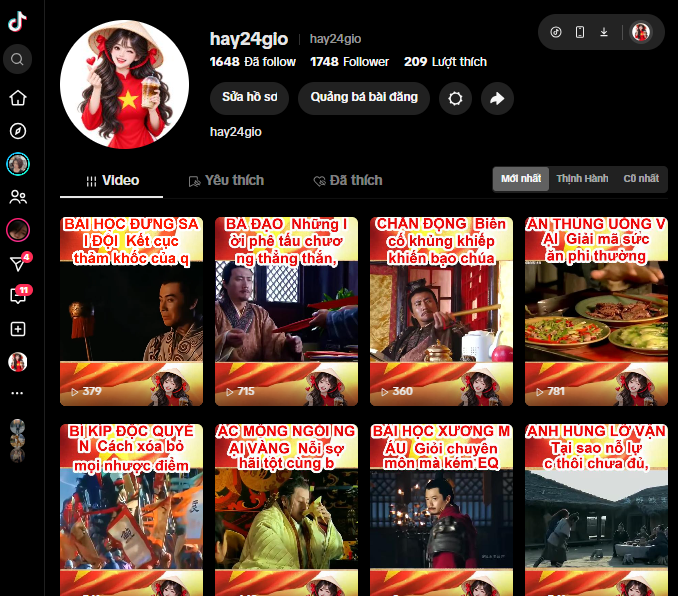Click the mobile phone icon in top pill

point(580,32)
